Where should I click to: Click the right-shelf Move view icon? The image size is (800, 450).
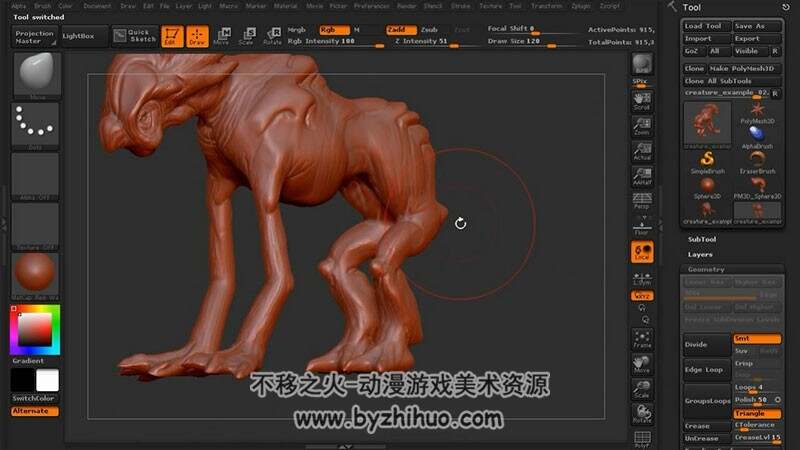[642, 364]
